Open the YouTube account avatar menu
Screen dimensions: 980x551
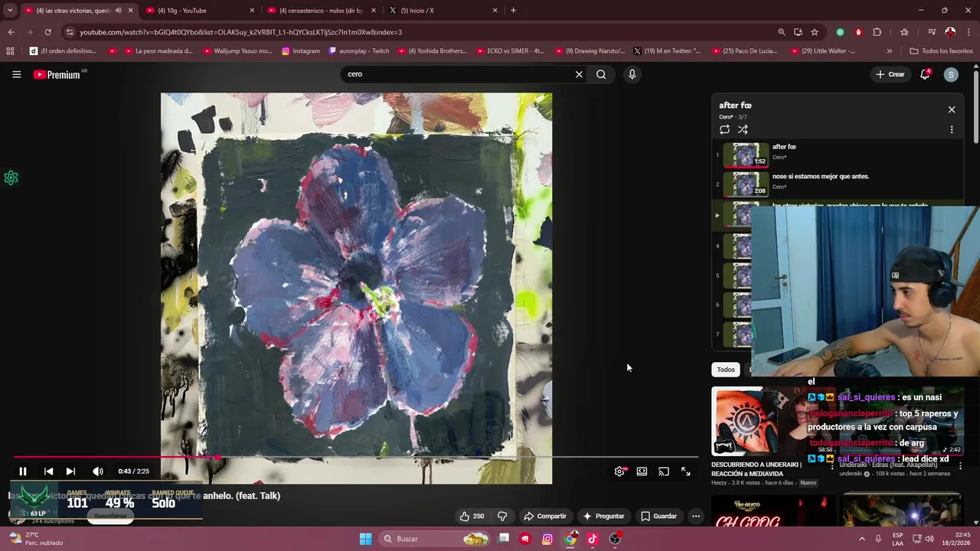tap(951, 74)
